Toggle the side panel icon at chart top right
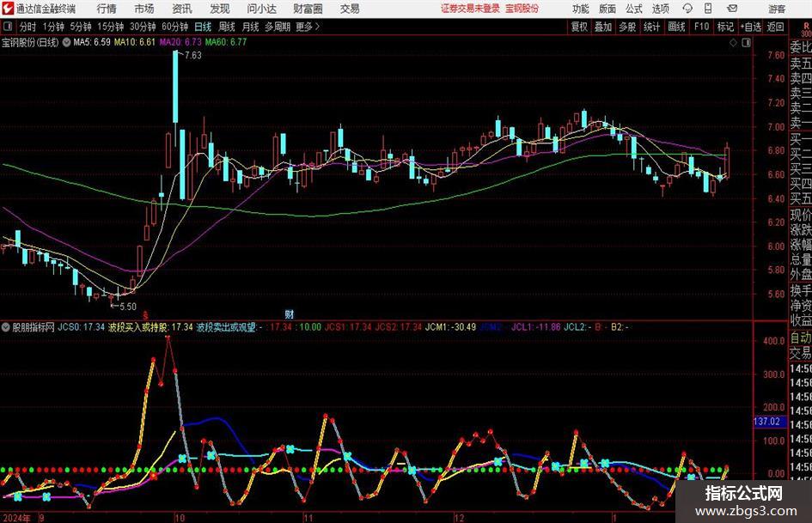The height and width of the screenshot is (523, 812). (746, 43)
